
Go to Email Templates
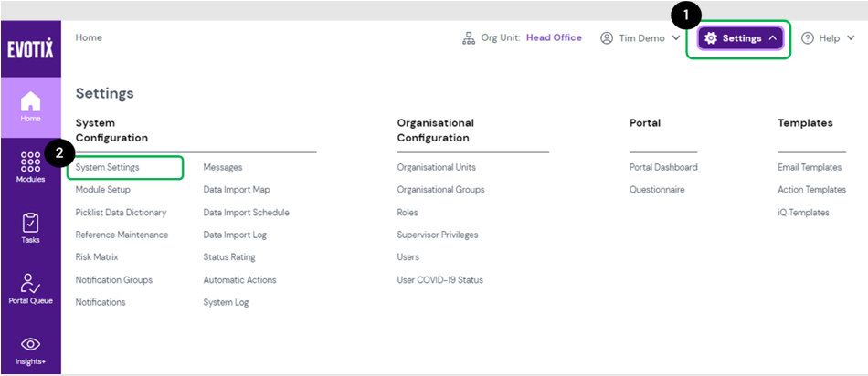[x=810, y=168]
